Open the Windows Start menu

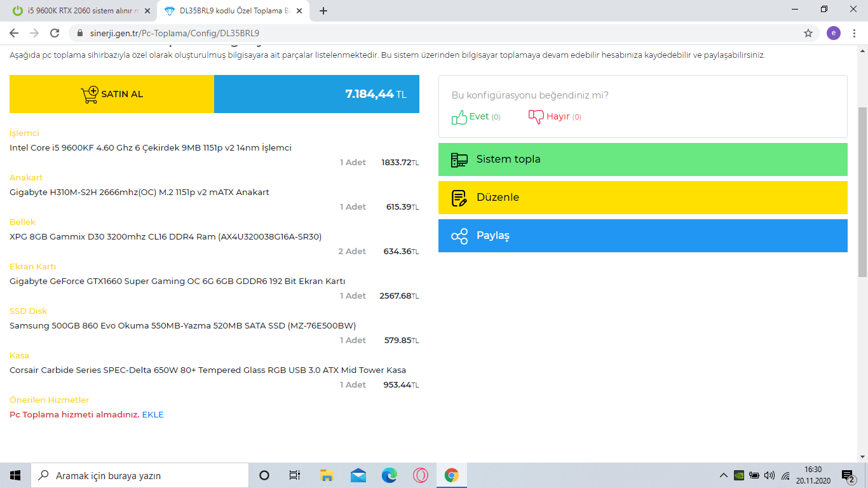15,475
